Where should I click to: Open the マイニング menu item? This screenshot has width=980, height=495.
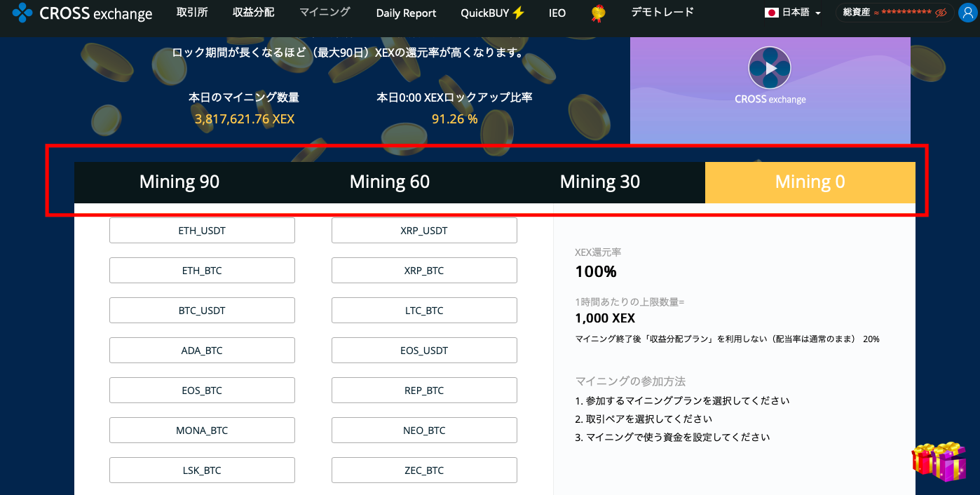[x=325, y=12]
